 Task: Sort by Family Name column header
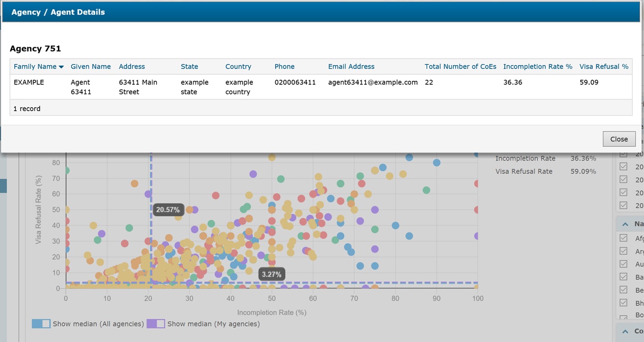[x=35, y=66]
